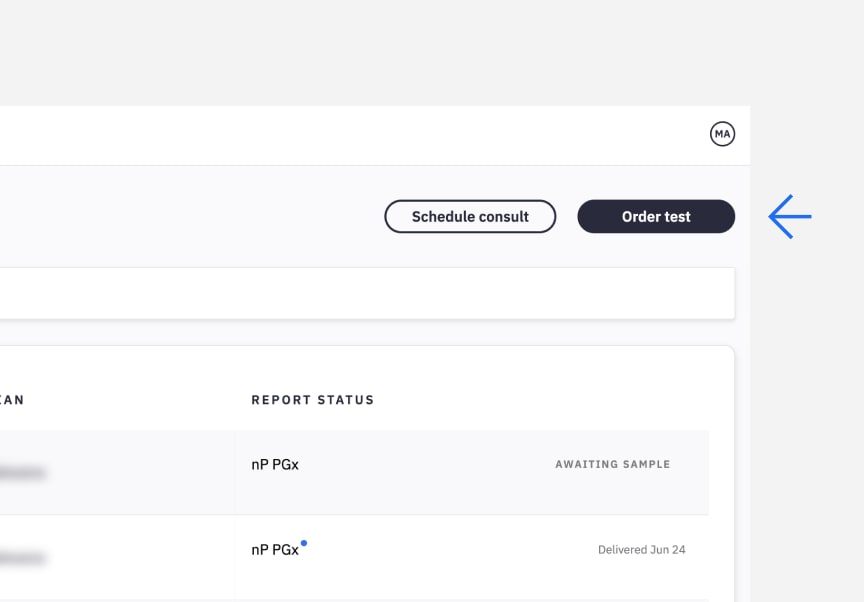Open the nP PGx report delivered Jun 24
This screenshot has height=602, width=864.
[x=275, y=550]
